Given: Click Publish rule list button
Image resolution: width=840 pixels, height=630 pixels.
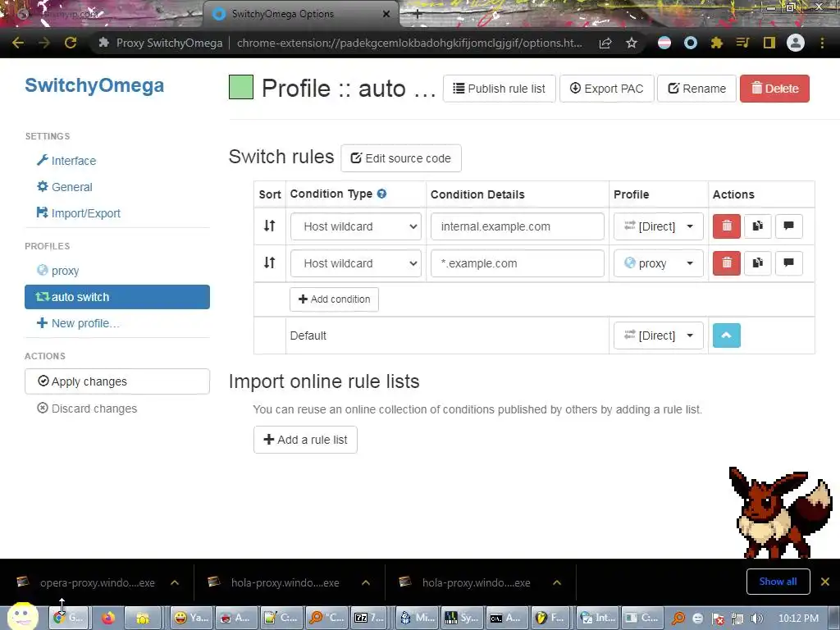Looking at the screenshot, I should point(499,89).
